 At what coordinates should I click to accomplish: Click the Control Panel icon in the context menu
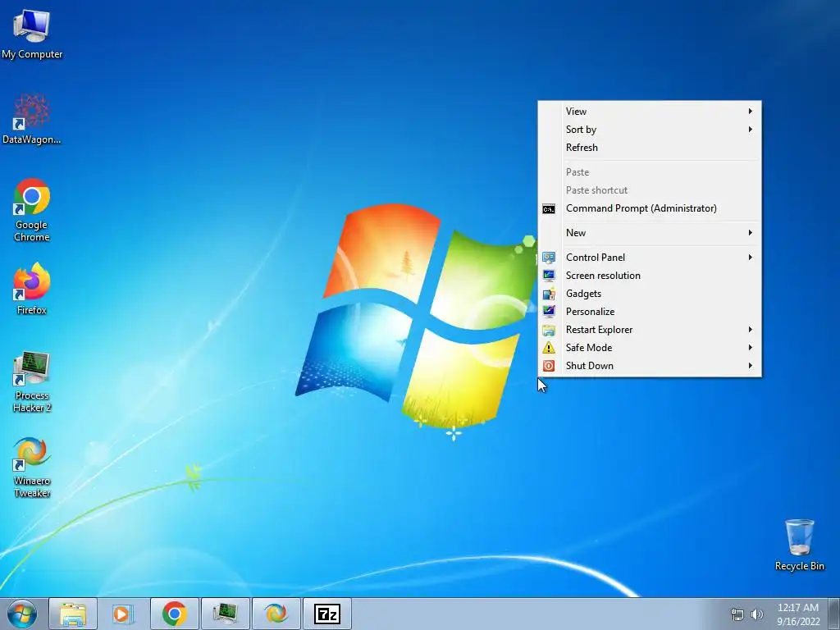pyautogui.click(x=549, y=258)
